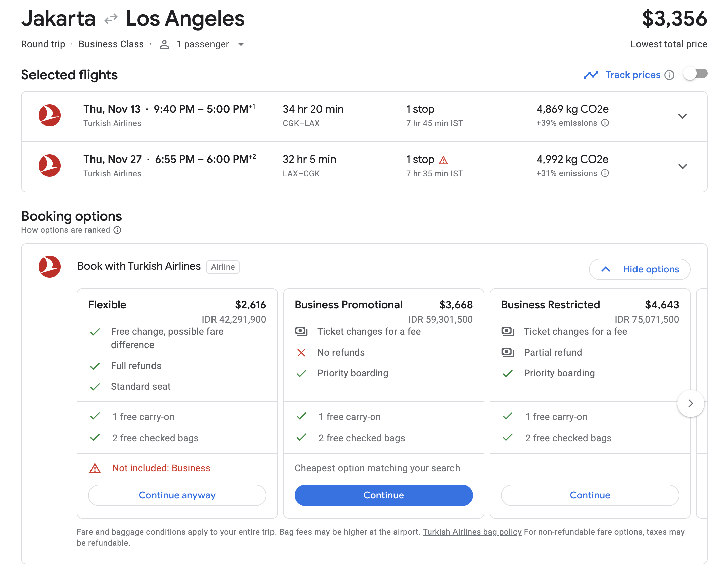Viewport: 728px width, 569px height.
Task: Click the 4,869 kg CO2e value
Action: [572, 109]
